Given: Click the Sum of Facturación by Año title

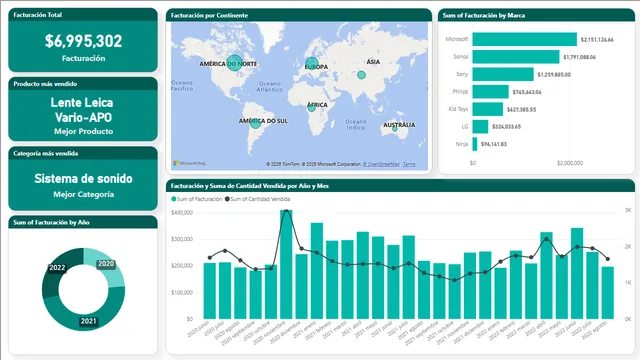Looking at the screenshot, I should pos(51,222).
